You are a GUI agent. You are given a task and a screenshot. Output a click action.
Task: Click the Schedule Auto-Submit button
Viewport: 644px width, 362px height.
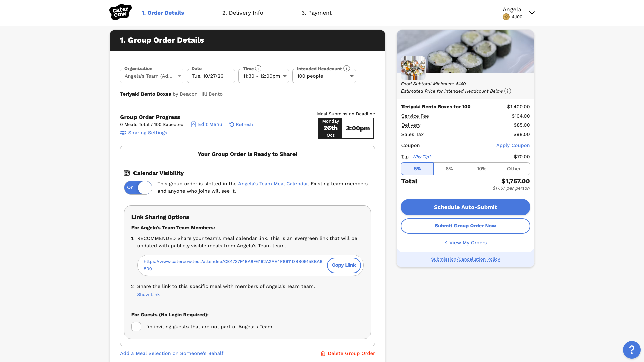click(465, 207)
